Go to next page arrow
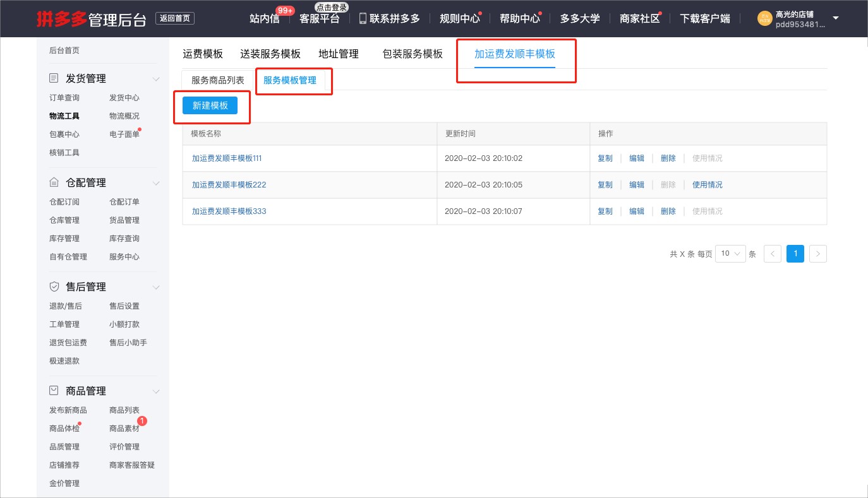868x498 pixels. 818,254
